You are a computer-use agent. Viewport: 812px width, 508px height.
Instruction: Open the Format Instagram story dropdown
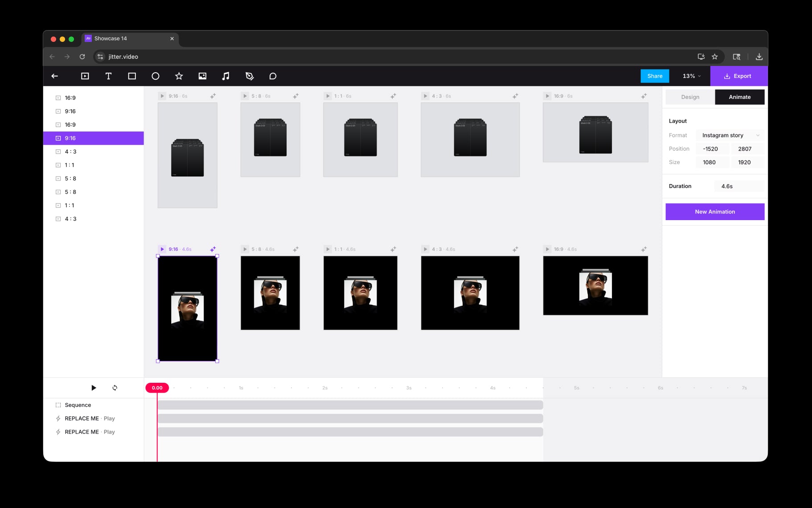point(730,135)
